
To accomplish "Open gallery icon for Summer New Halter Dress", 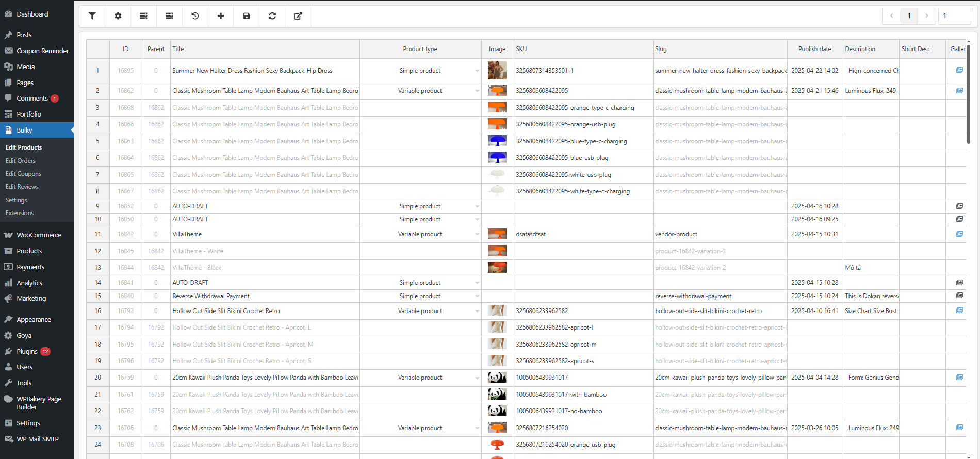I will coord(959,70).
